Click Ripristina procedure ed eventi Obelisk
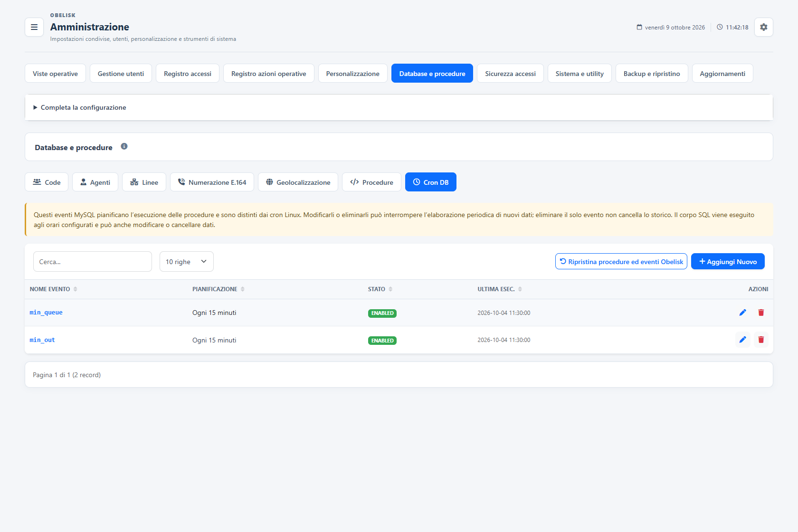Screen dimensions: 798x532 [x=621, y=261]
